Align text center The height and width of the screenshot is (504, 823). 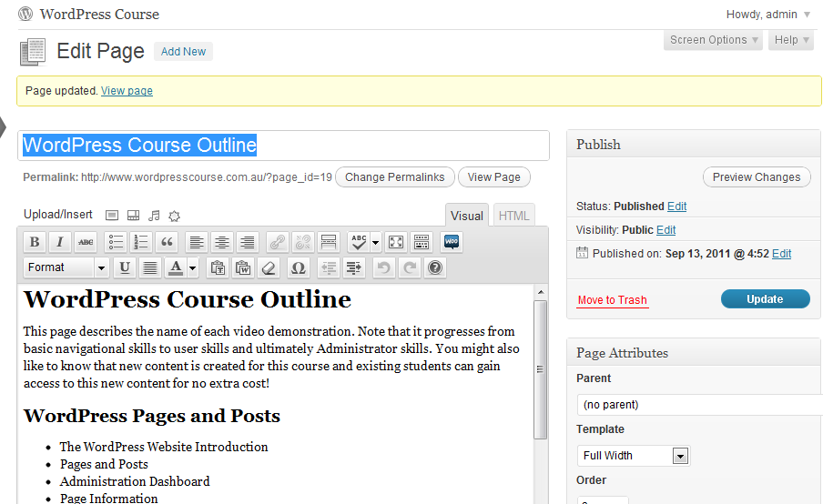tap(222, 242)
